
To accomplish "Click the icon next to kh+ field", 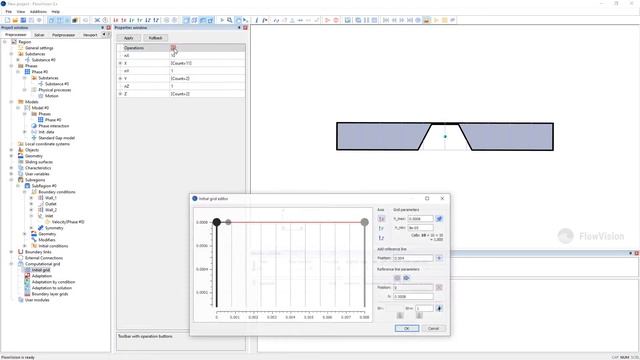I will click(439, 308).
